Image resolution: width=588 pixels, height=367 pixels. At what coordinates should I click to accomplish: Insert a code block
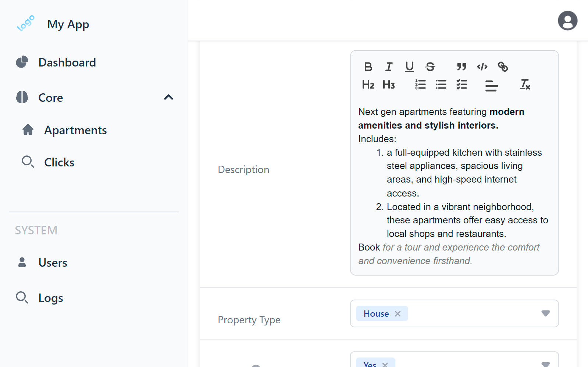click(x=482, y=67)
